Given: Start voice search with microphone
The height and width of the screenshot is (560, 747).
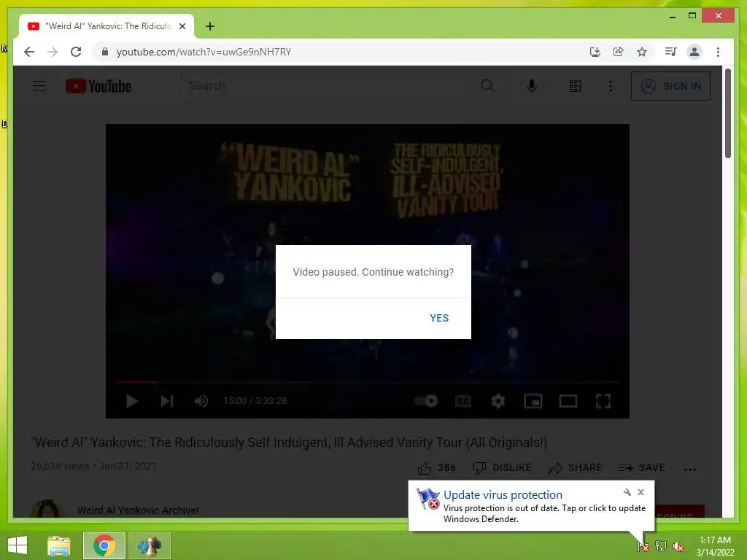Looking at the screenshot, I should coord(532,86).
